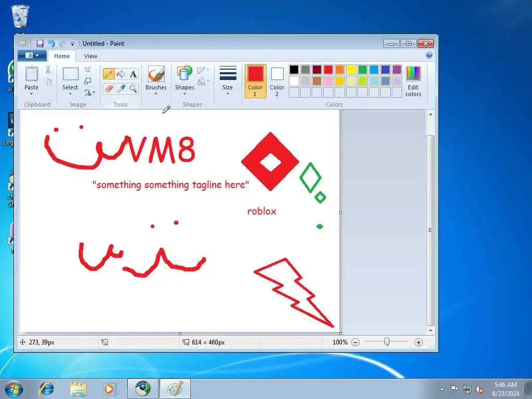Click the Brushes icon
Viewport: 532px width, 399px height.
pyautogui.click(x=156, y=74)
